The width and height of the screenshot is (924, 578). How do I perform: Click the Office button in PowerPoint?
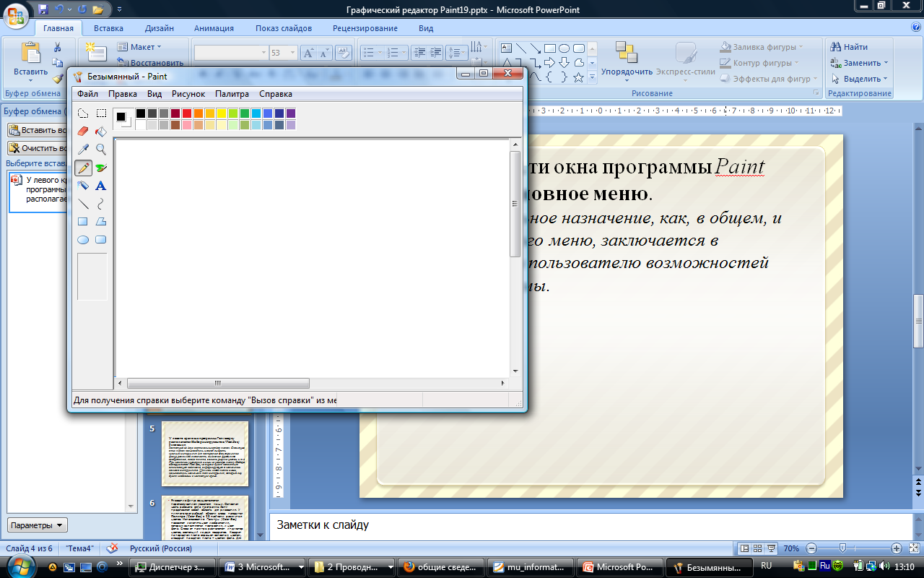(x=17, y=15)
